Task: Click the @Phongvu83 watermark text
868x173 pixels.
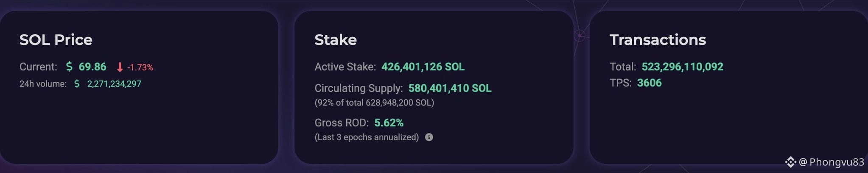Action: (831, 162)
